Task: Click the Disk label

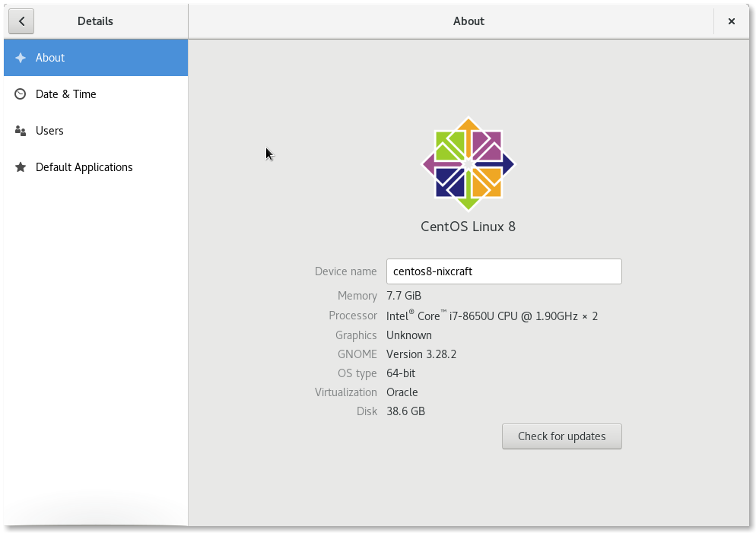Action: pyautogui.click(x=367, y=411)
